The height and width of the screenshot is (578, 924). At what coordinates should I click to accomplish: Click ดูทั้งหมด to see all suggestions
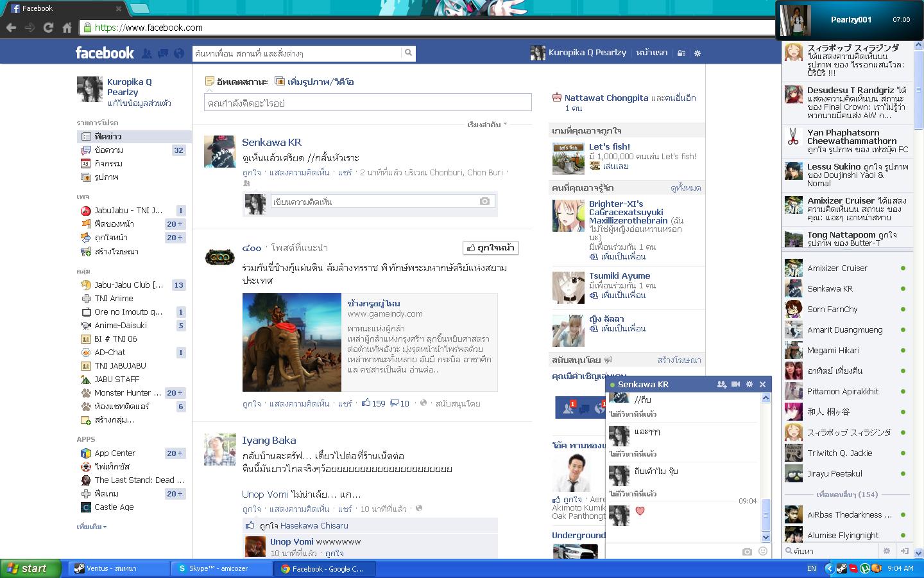[x=685, y=188]
